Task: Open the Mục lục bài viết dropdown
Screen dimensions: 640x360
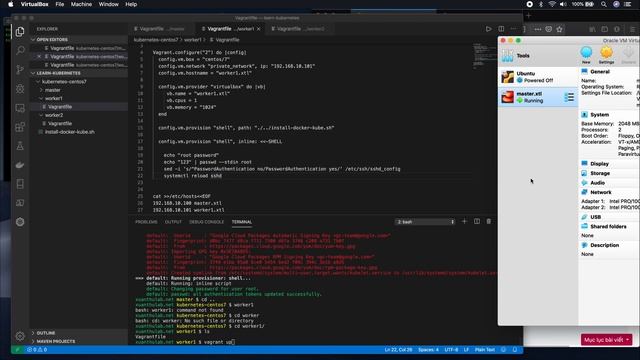Action: pyautogui.click(x=606, y=340)
